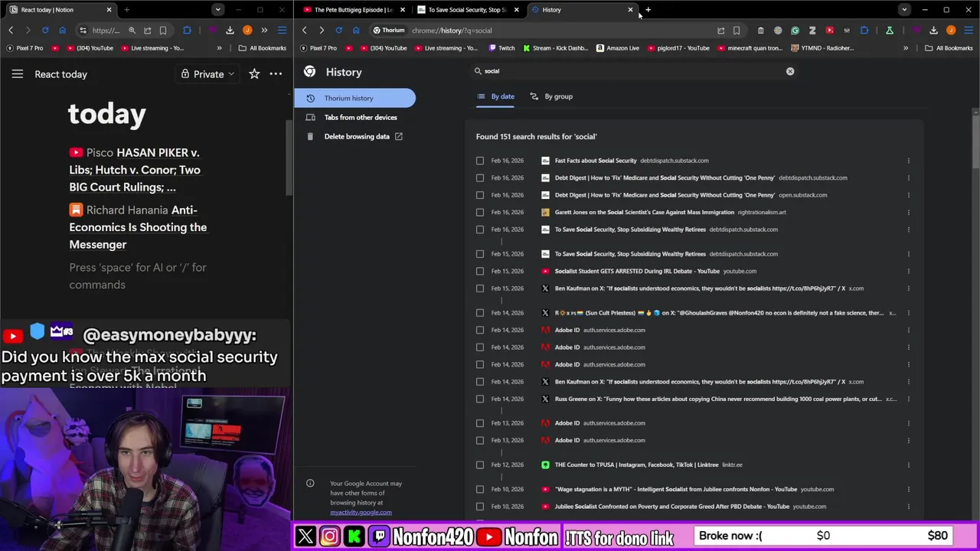Expand bookmarks overflow chevron in History window
This screenshot has height=551, width=980.
[x=906, y=47]
